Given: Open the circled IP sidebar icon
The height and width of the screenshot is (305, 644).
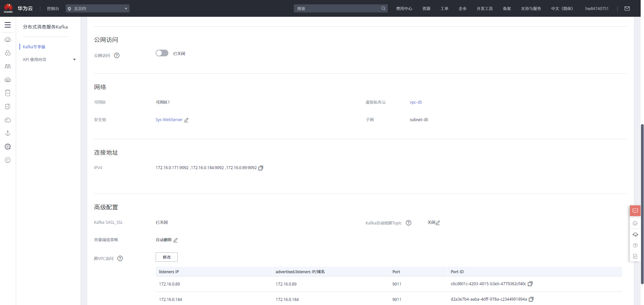Looking at the screenshot, I should point(8,160).
